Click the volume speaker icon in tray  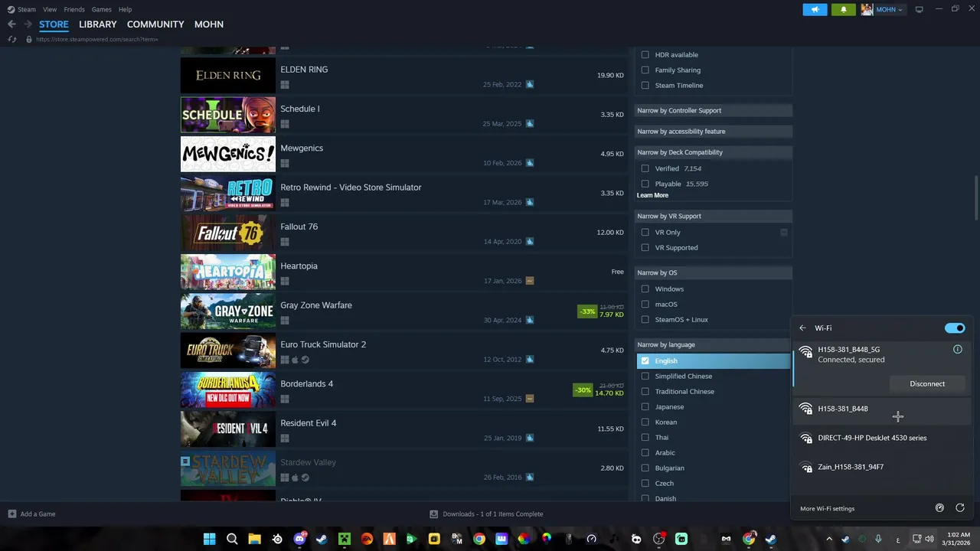click(929, 539)
